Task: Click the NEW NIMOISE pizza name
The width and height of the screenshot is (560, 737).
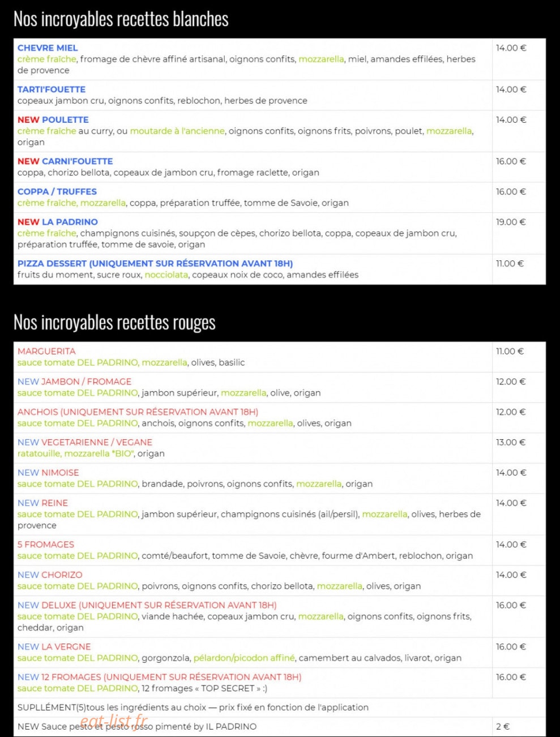Action: (48, 473)
